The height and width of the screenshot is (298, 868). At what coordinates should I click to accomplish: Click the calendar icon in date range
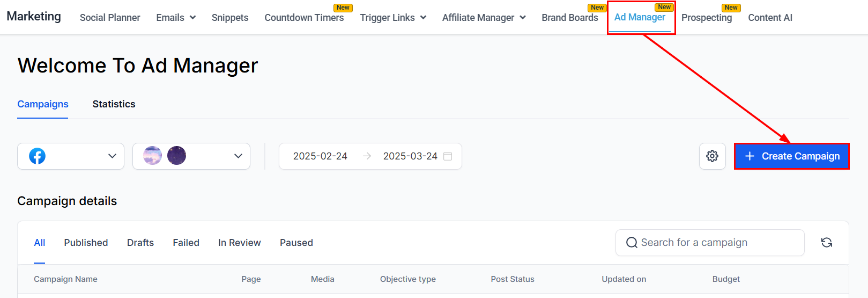(x=448, y=156)
